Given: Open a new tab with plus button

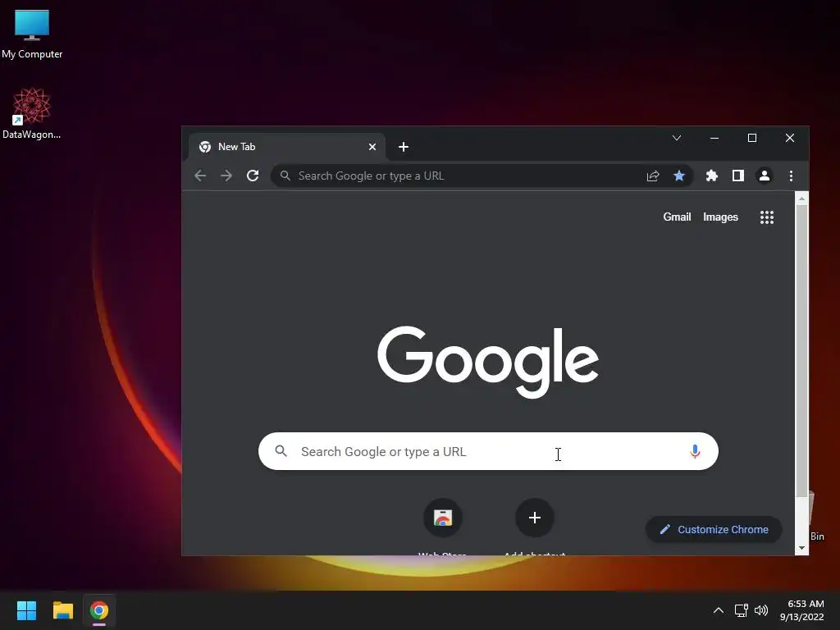Looking at the screenshot, I should (x=404, y=147).
